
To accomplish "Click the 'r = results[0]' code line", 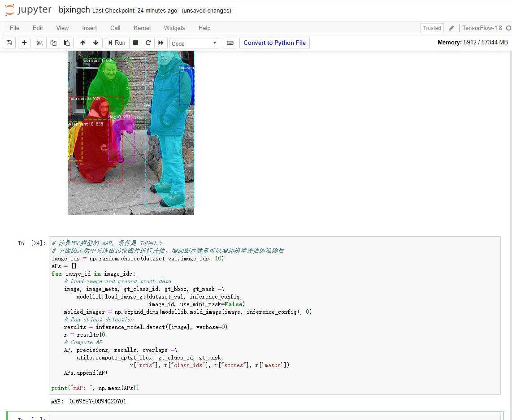I will coord(86,335).
